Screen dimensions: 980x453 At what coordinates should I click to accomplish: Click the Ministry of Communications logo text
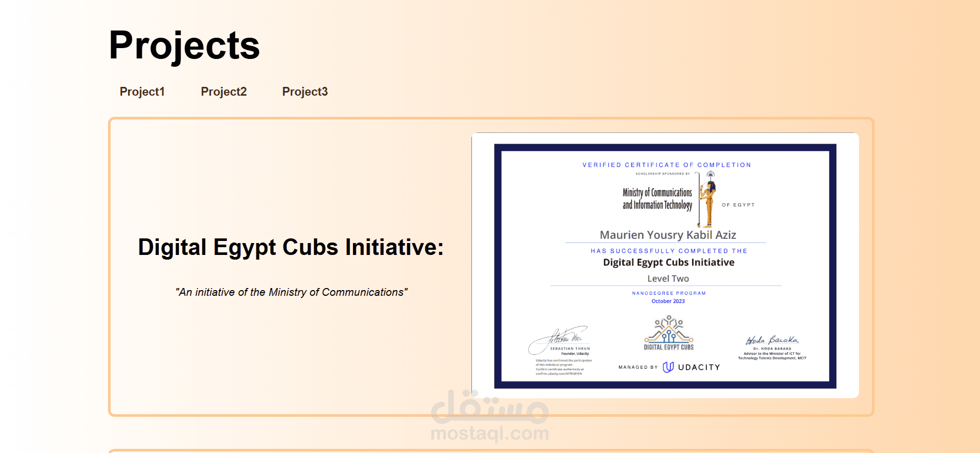coord(657,199)
